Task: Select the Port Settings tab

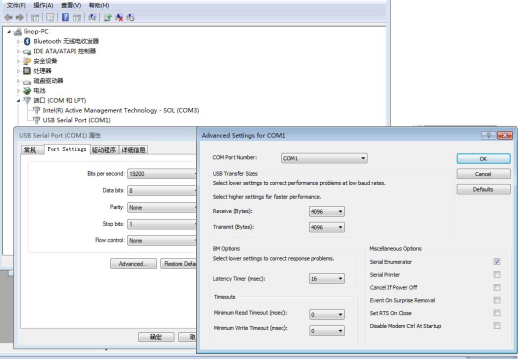Action: coord(67,149)
